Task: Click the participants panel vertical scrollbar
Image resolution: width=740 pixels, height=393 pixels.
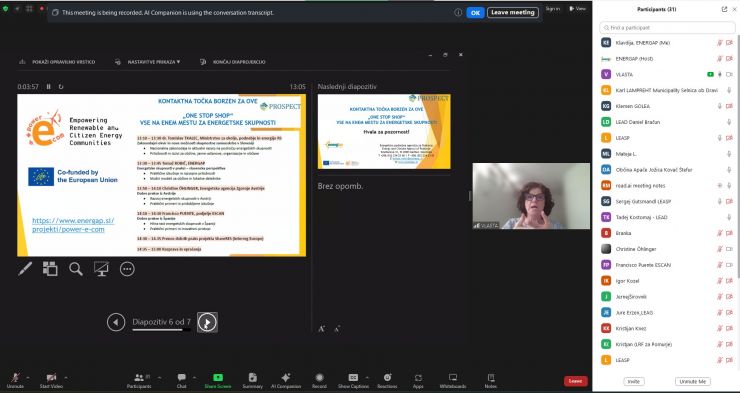Action: [x=737, y=156]
